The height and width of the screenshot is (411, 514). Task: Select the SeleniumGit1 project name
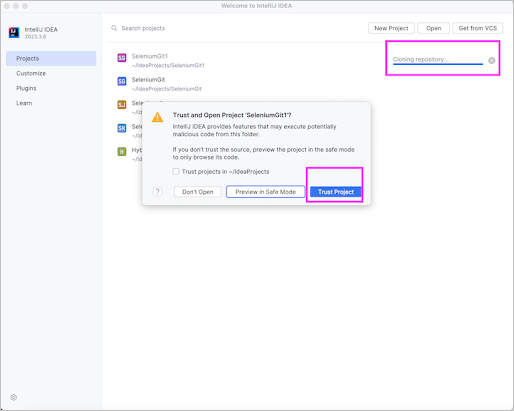[x=150, y=56]
